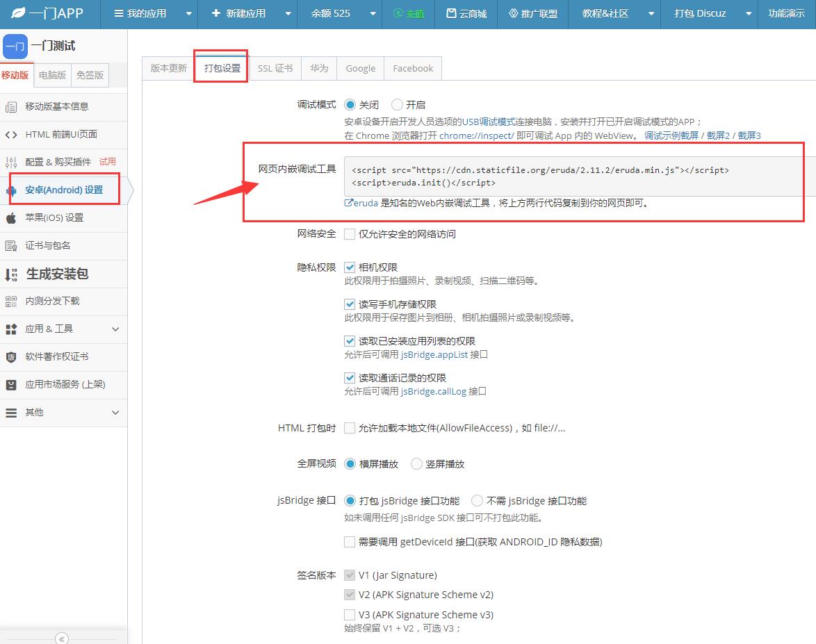This screenshot has height=644, width=816.
Task: Click the 充值 coin icon
Action: pyautogui.click(x=398, y=13)
